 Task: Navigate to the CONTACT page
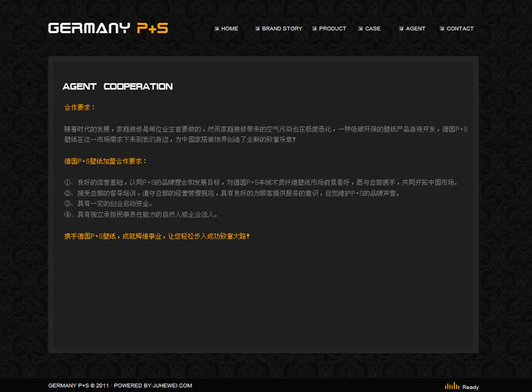460,29
